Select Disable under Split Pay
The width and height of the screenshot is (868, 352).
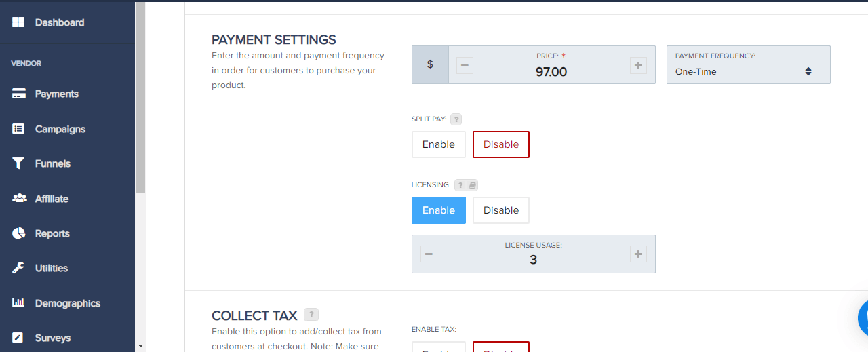501,144
